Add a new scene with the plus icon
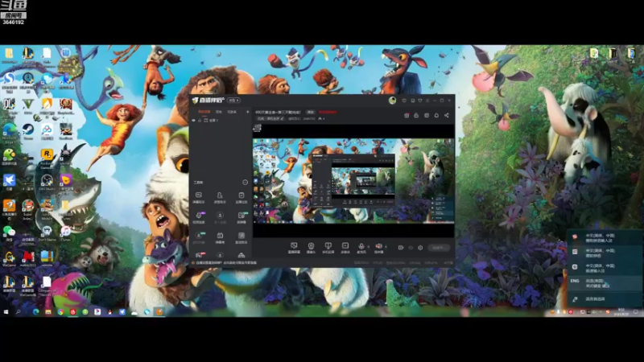This screenshot has height=362, width=644. pyautogui.click(x=247, y=112)
